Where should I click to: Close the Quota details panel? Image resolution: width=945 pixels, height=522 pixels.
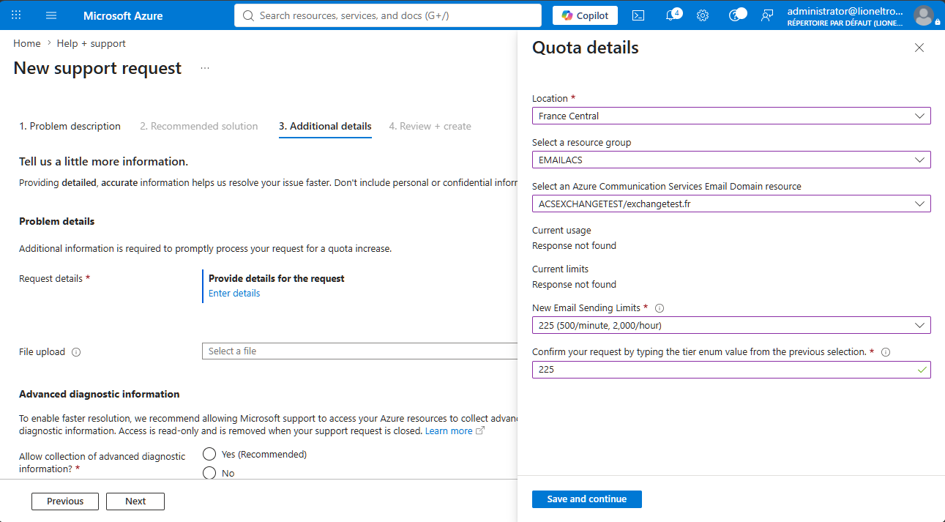(x=919, y=48)
